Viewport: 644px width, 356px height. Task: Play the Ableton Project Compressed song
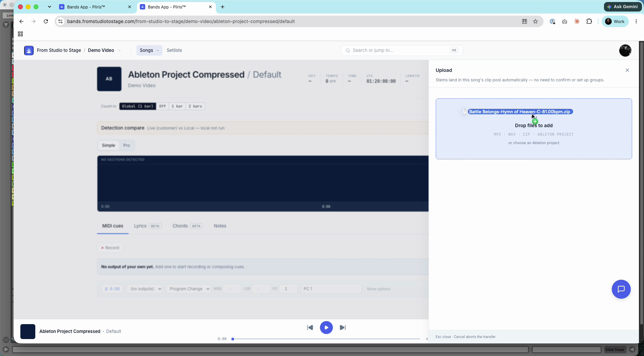pos(326,328)
